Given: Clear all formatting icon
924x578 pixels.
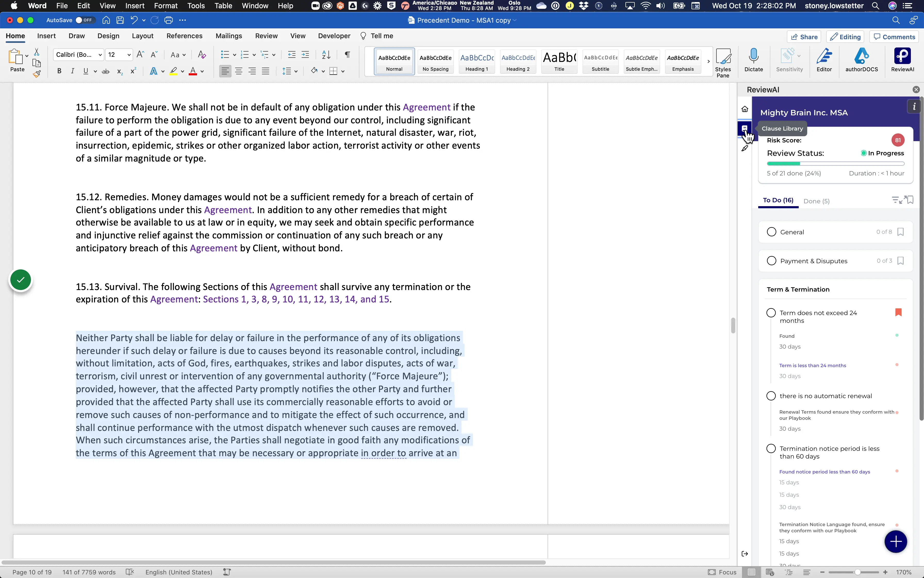Looking at the screenshot, I should (x=202, y=55).
